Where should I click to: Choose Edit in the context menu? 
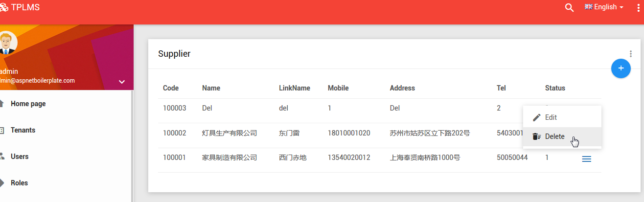(x=562, y=117)
